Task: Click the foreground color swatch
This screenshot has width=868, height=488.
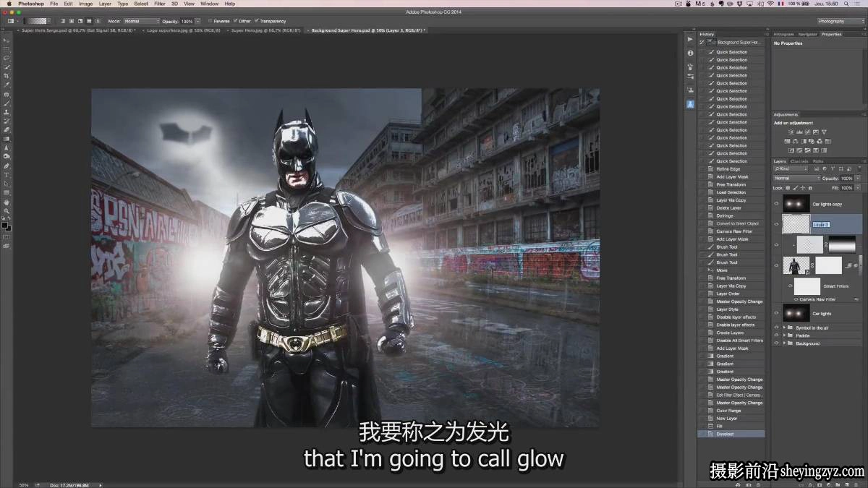Action: [x=4, y=225]
